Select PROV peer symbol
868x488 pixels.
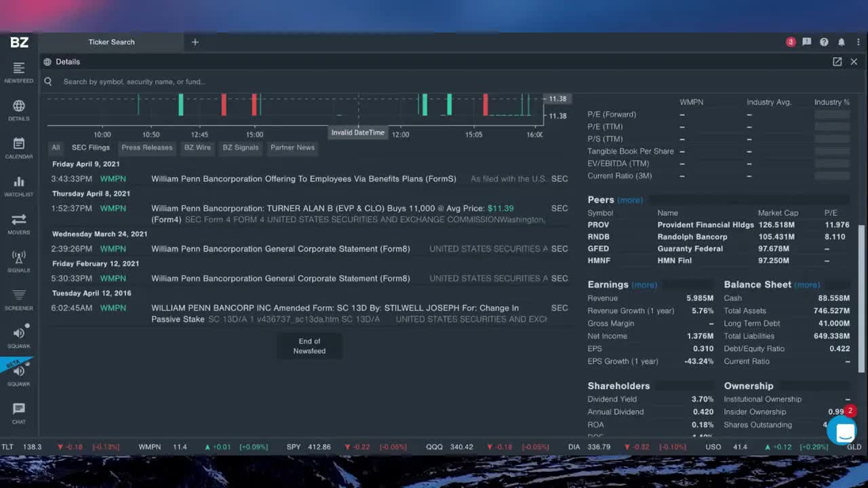(599, 225)
